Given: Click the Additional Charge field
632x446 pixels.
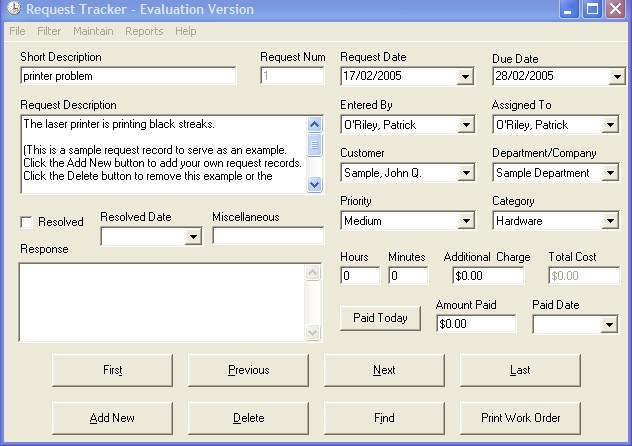Looking at the screenshot, I should tap(488, 276).
